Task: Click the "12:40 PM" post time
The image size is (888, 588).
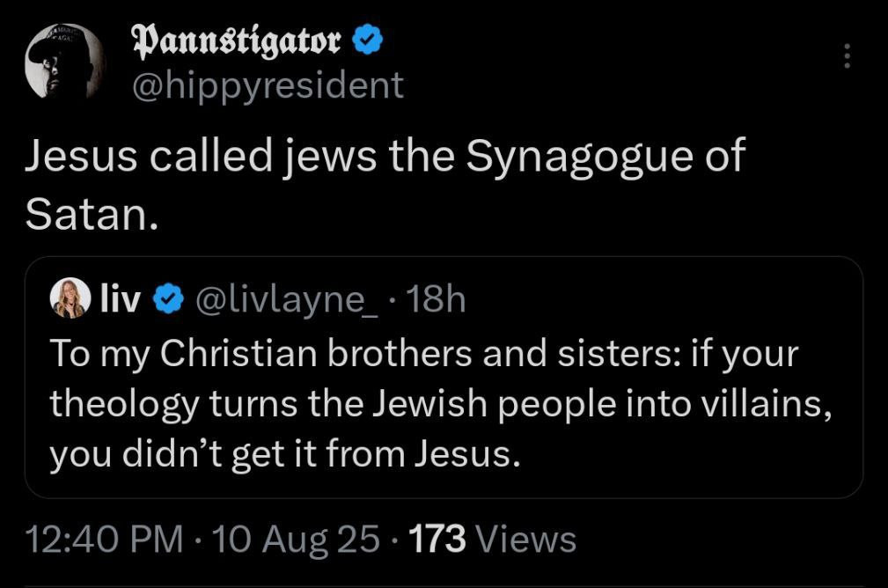Action: tap(106, 539)
